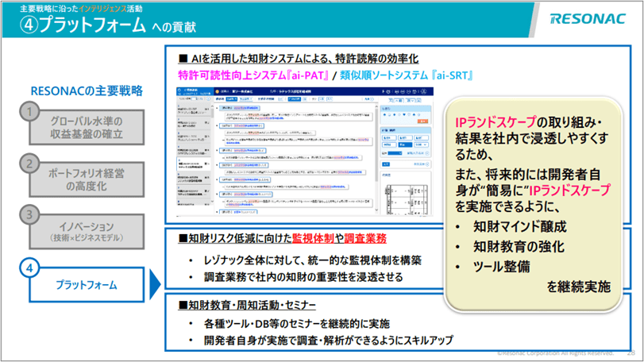Viewport: 644px width, 362px height.
Task: Click the blue arrow beside プラットフォーム box
Action: (x=155, y=282)
